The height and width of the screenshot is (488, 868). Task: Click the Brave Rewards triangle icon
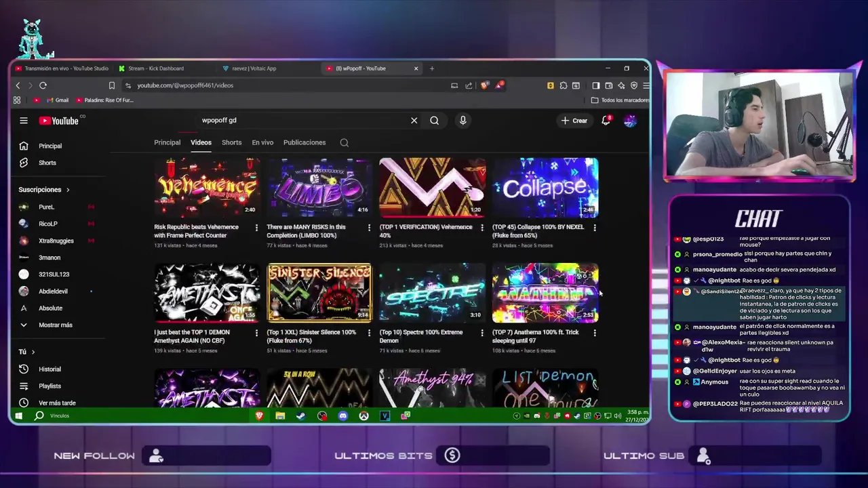[x=500, y=85]
